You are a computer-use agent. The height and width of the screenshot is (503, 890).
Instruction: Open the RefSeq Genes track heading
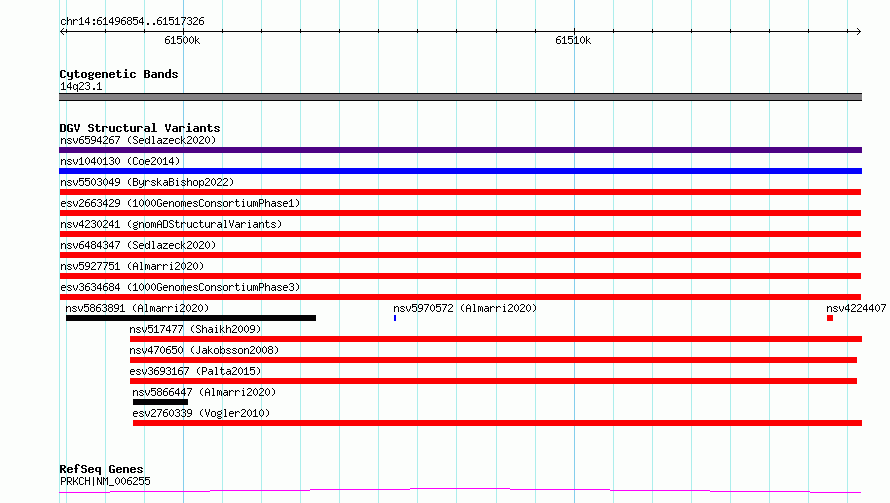tap(101, 469)
